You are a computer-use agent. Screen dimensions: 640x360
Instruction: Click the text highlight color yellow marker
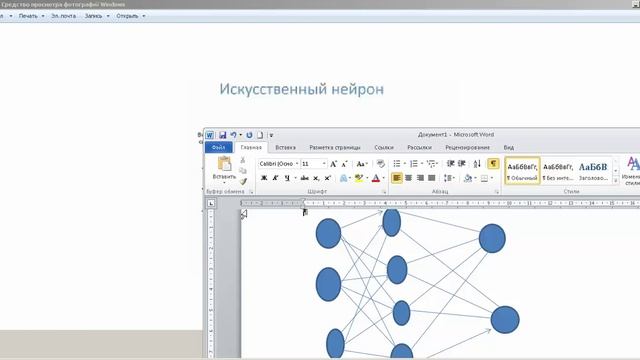point(359,178)
